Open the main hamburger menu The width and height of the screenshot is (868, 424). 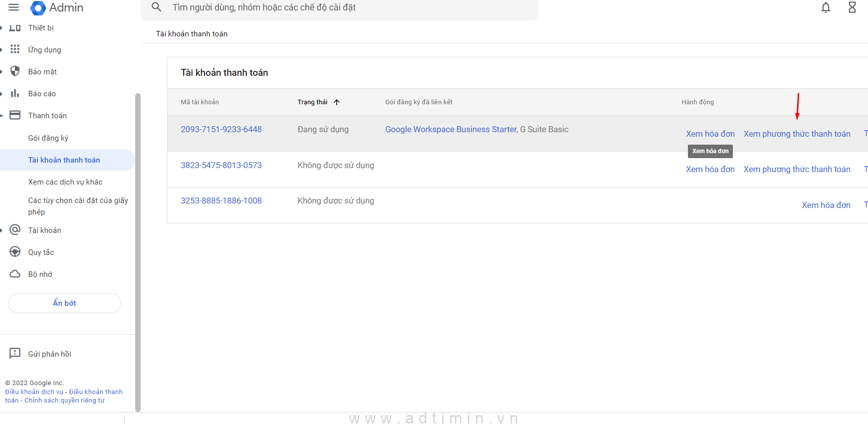[14, 7]
